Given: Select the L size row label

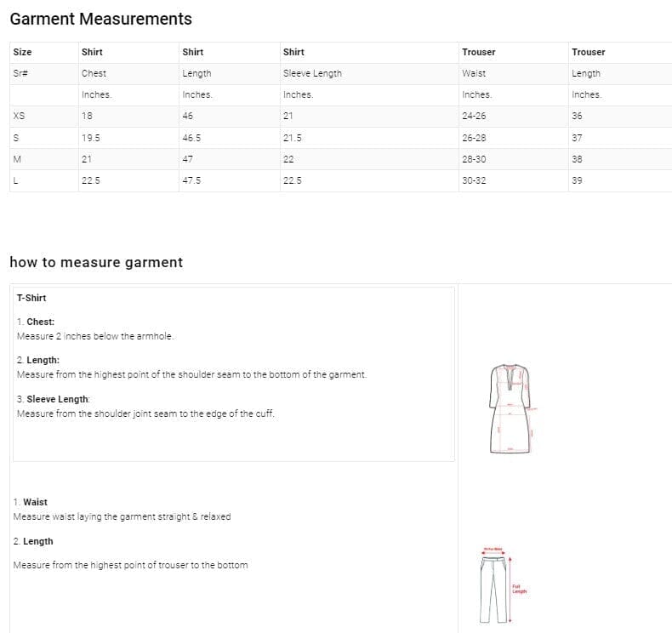Looking at the screenshot, I should 16,180.
